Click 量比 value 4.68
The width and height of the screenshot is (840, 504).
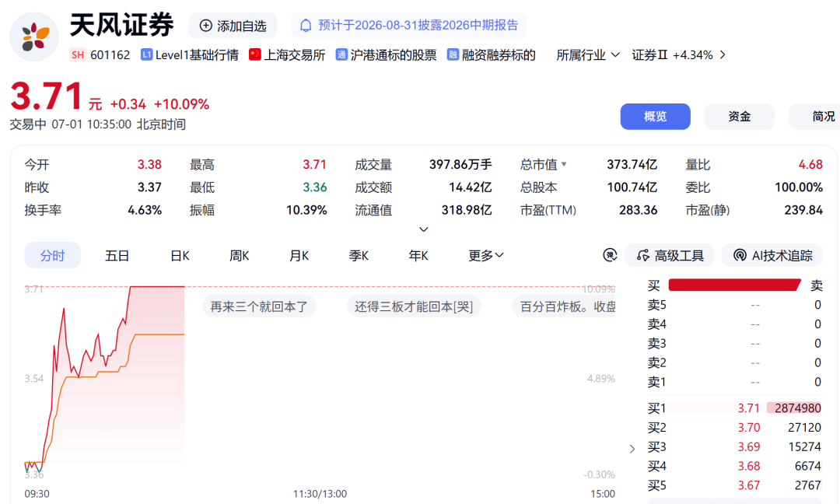tap(810, 164)
